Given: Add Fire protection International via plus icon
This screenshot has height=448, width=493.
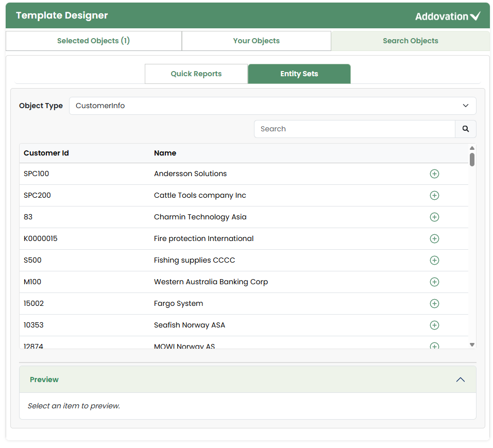Looking at the screenshot, I should (434, 239).
